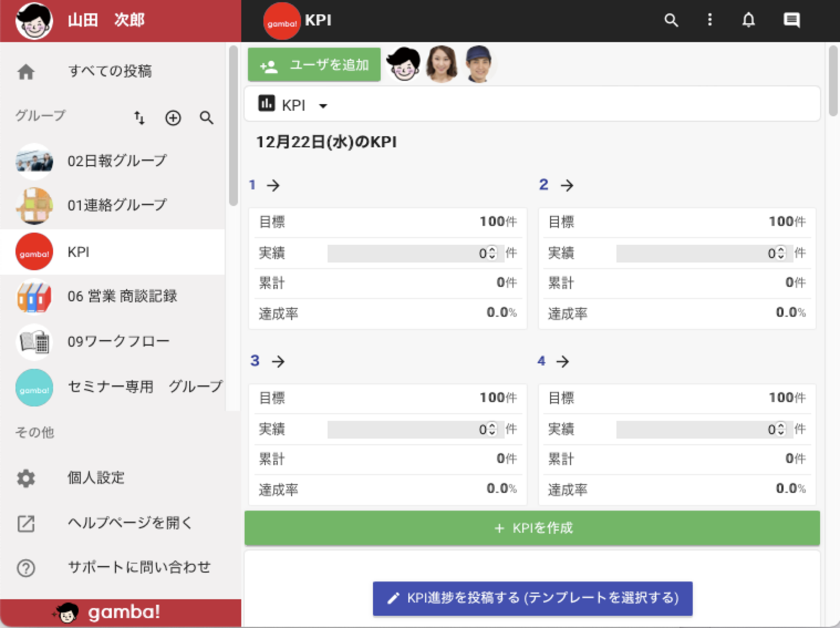Click the cartoon face member avatar
Screen dimensions: 840x628
pyautogui.click(x=403, y=64)
